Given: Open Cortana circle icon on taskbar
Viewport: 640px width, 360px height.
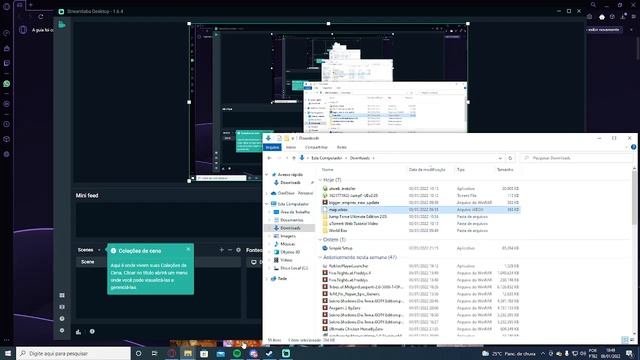Looking at the screenshot, I should pos(138,353).
